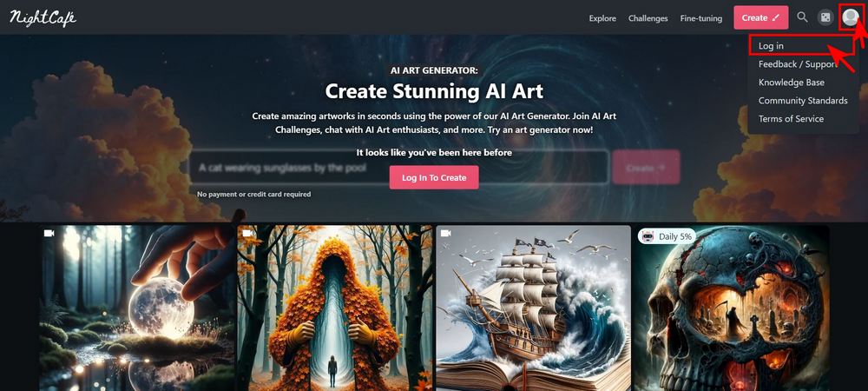This screenshot has height=391, width=868.
Task: Click the blurred prompt input field
Action: pyautogui.click(x=398, y=167)
